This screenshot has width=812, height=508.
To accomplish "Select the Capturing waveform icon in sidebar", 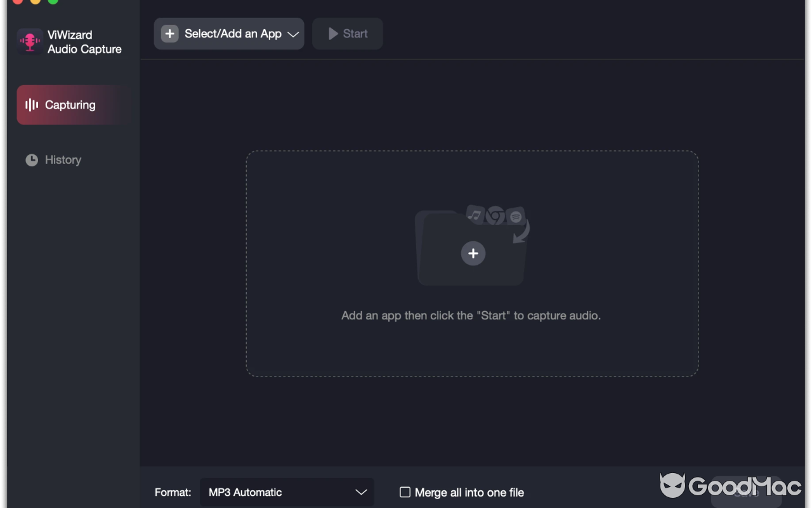I will pos(31,105).
